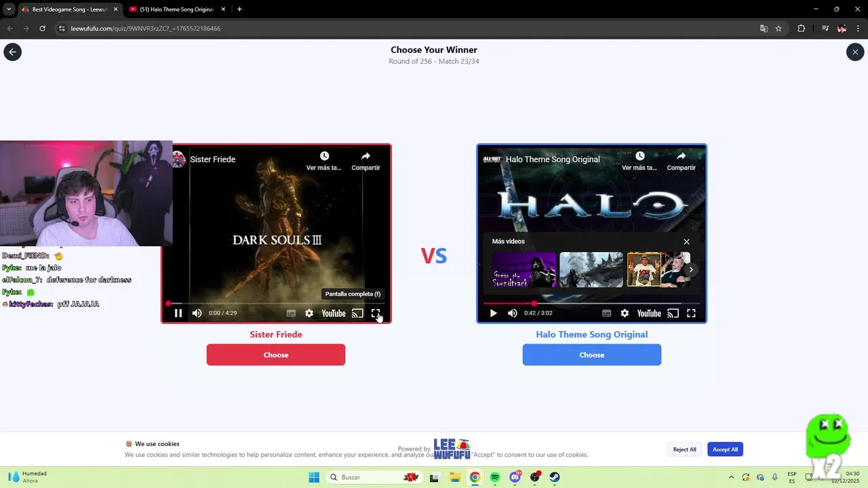The image size is (868, 488).
Task: Switch to Best Videogame Song browser tab
Action: click(x=70, y=9)
